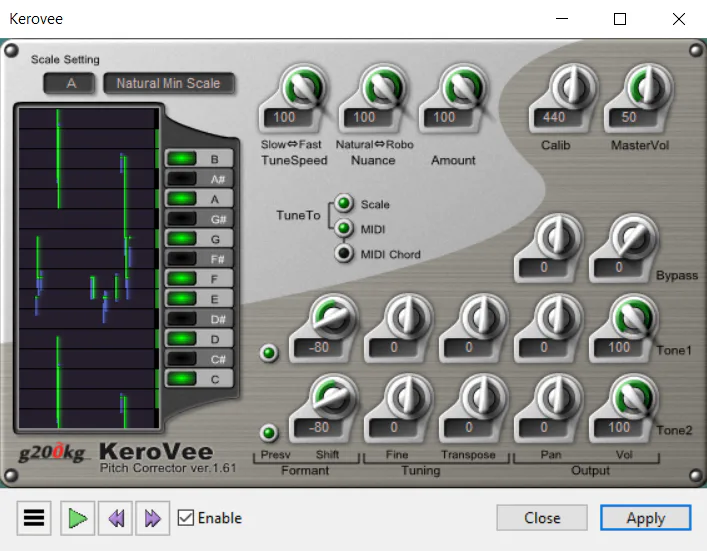
Task: Toggle Tone2 formant Presv light
Action: (x=269, y=433)
